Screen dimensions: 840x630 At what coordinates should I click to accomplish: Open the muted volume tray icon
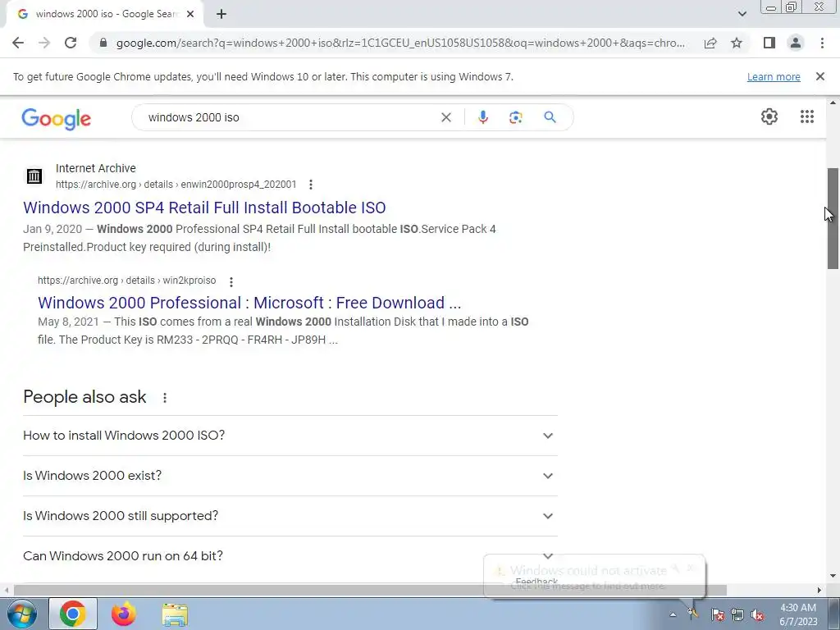(757, 614)
